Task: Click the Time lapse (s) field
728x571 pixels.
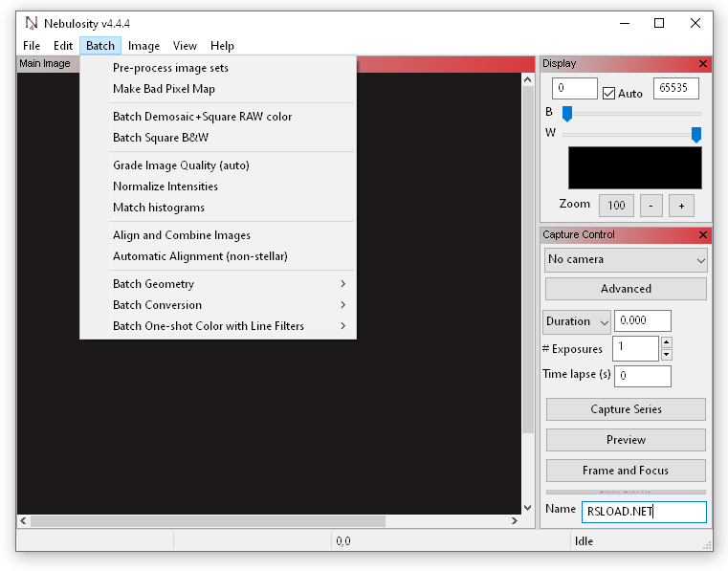Action: tap(643, 376)
